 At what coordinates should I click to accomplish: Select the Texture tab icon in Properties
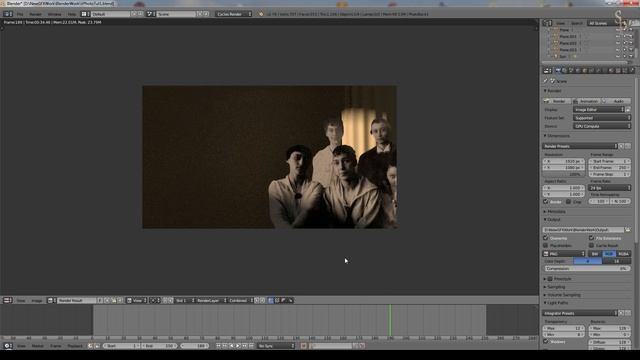tap(618, 71)
